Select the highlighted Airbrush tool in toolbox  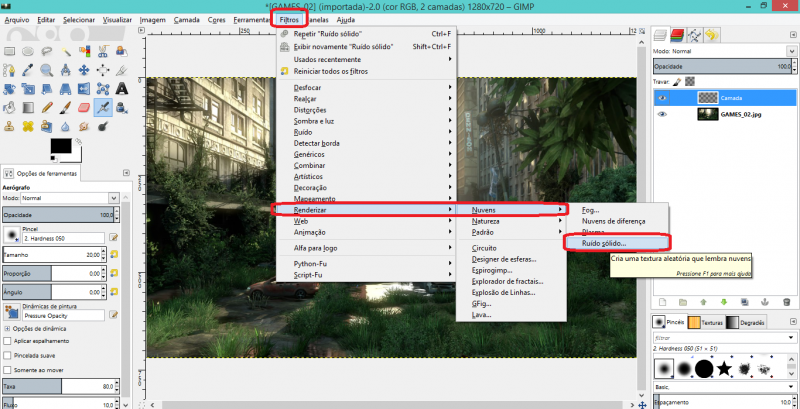103,108
